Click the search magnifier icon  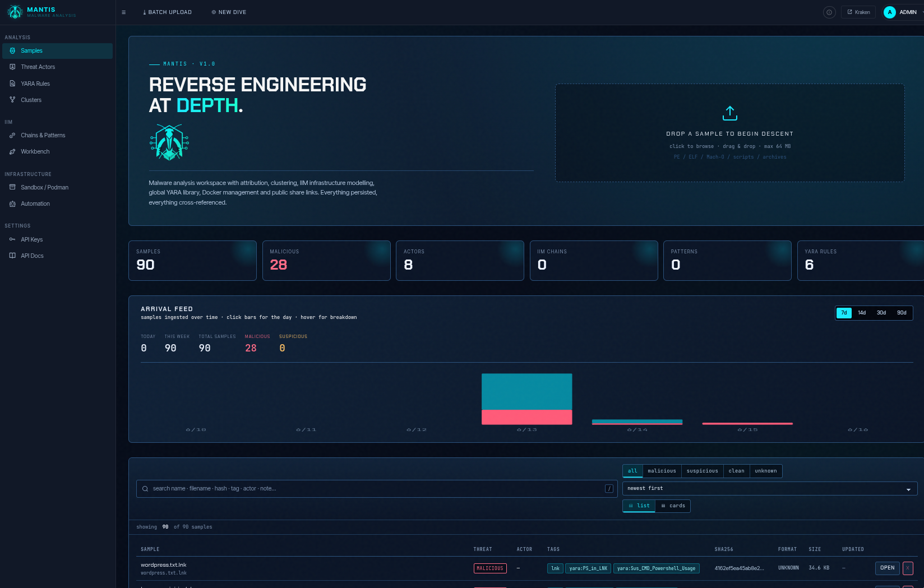145,489
